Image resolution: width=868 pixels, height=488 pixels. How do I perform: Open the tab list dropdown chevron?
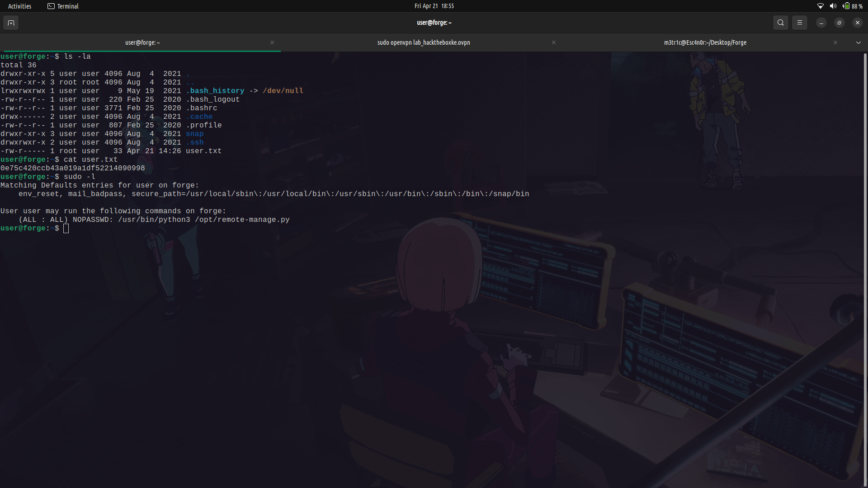(858, 42)
